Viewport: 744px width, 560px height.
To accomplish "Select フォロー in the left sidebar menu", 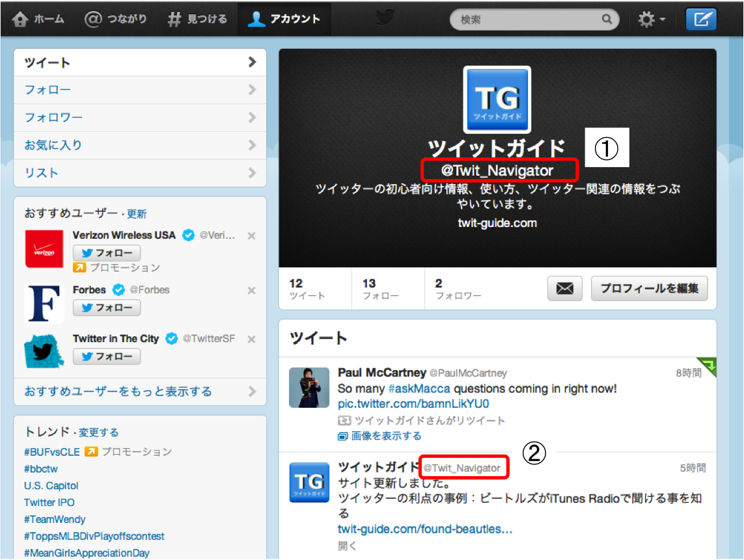I will tap(140, 90).
